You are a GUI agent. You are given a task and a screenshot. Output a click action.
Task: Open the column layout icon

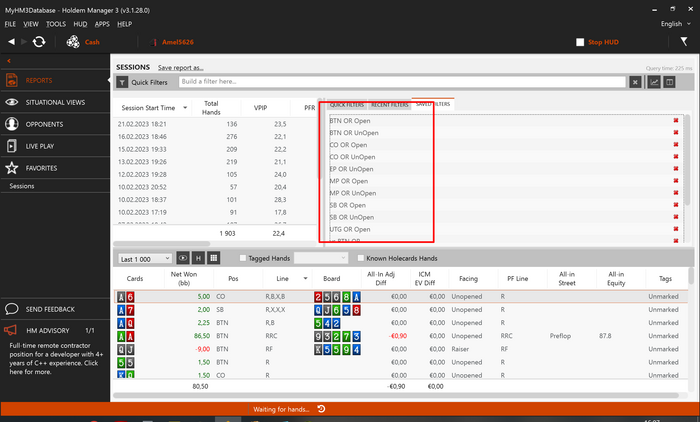coord(669,82)
